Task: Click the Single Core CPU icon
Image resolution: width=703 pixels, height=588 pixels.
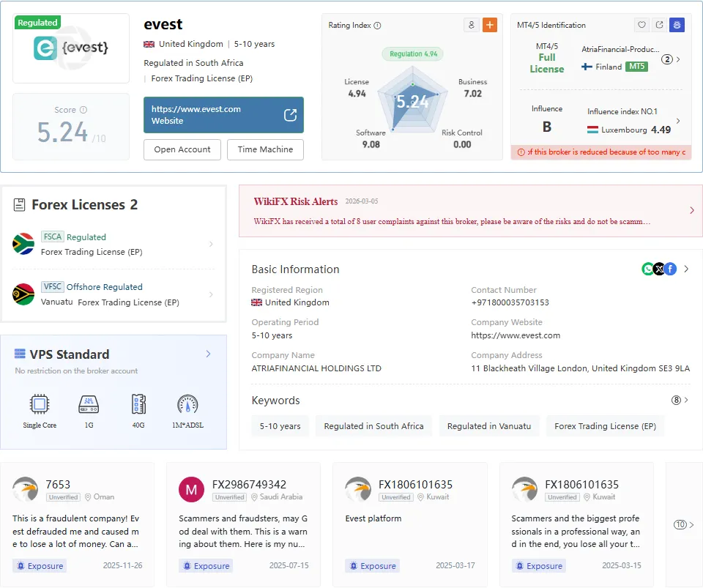Action: tap(40, 404)
